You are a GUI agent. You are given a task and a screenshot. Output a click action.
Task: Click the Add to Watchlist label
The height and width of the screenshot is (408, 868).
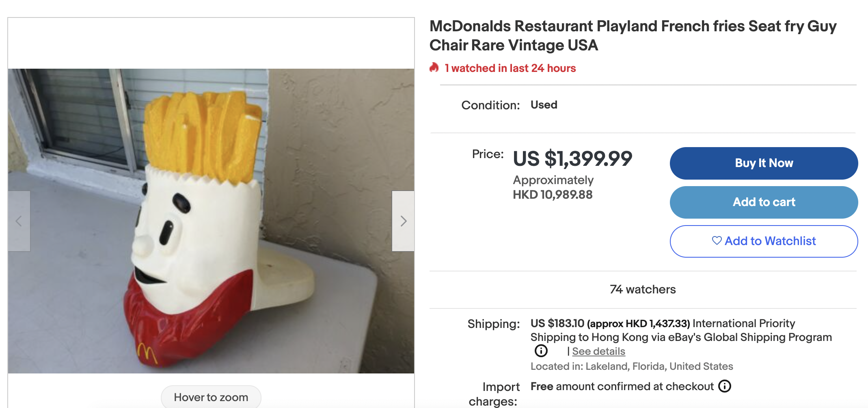coord(770,241)
